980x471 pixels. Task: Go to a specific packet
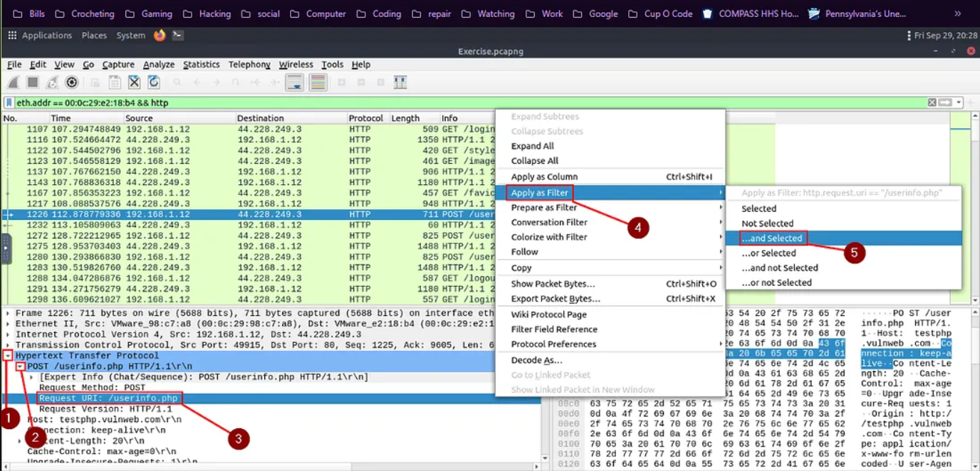235,83
